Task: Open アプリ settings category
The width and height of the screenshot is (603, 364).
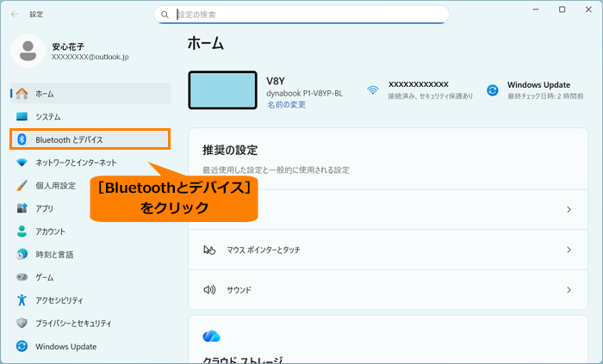Action: (90, 208)
